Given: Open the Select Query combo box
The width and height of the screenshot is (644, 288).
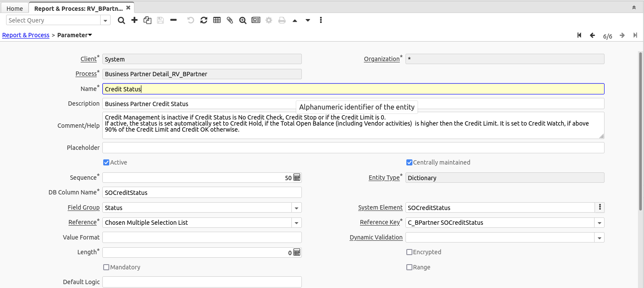Looking at the screenshot, I should coord(105,20).
